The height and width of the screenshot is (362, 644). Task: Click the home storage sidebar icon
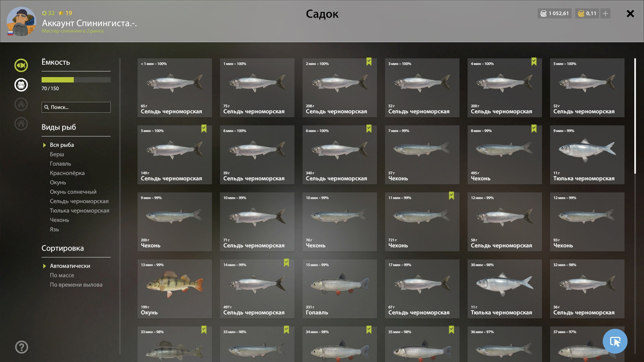(x=21, y=124)
